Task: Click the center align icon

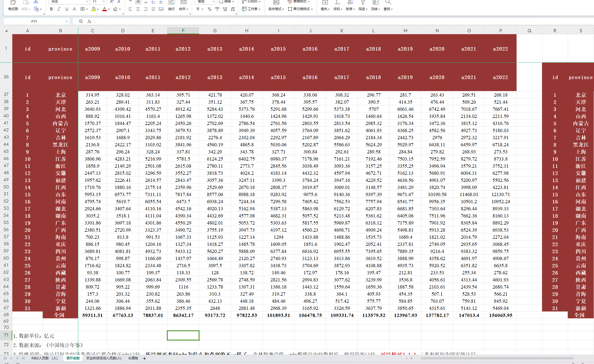Action: tap(138, 9)
